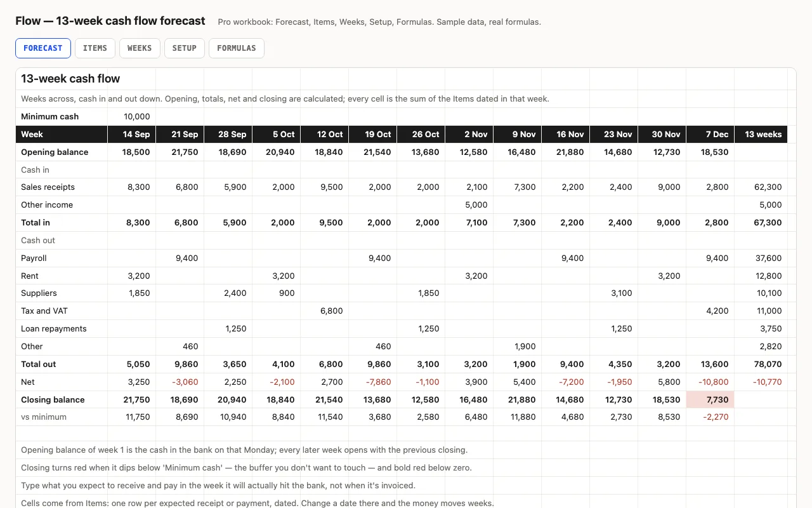The height and width of the screenshot is (508, 812).
Task: Select the '14 Sep' week header
Action: point(131,134)
